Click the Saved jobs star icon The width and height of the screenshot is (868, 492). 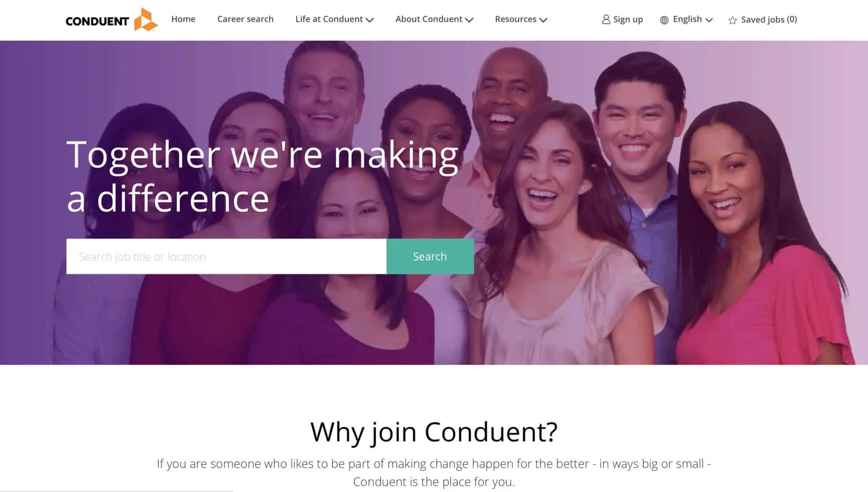[x=733, y=20]
